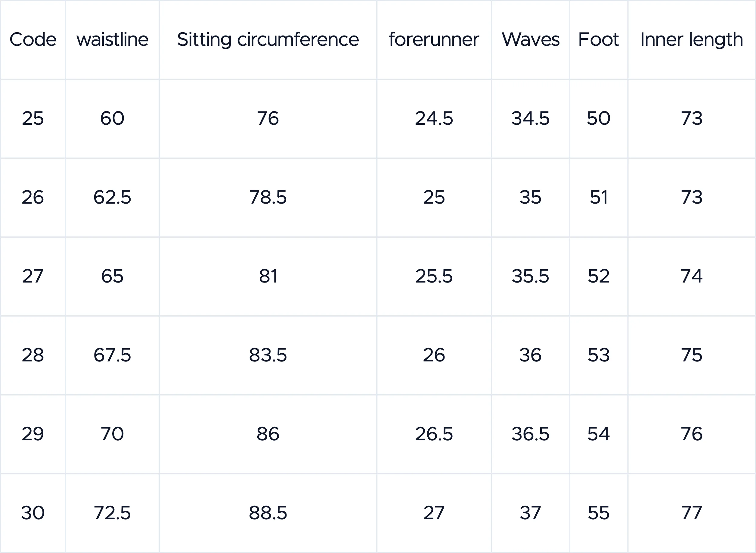This screenshot has height=553, width=756.
Task: Click forerunner value 24.5
Action: 434,118
